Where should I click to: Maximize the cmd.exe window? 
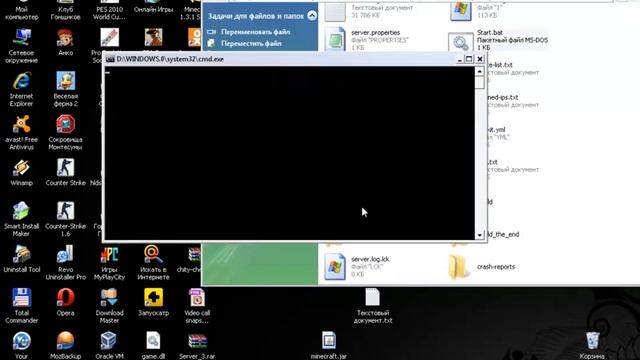pos(469,59)
